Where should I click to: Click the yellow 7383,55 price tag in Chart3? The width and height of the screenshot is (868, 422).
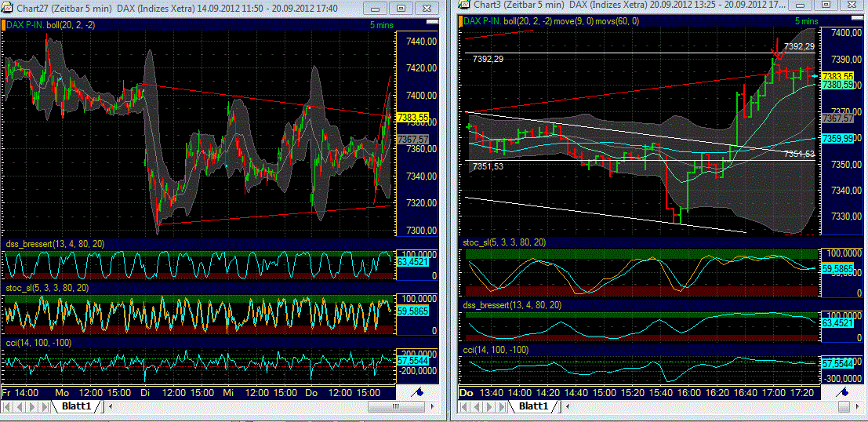tap(837, 76)
